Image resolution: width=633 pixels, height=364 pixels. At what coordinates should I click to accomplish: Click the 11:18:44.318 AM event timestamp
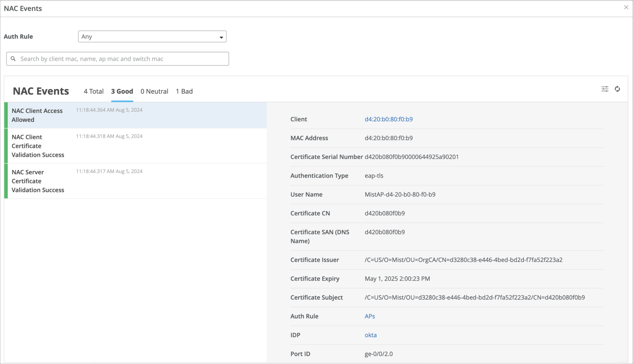(x=109, y=136)
